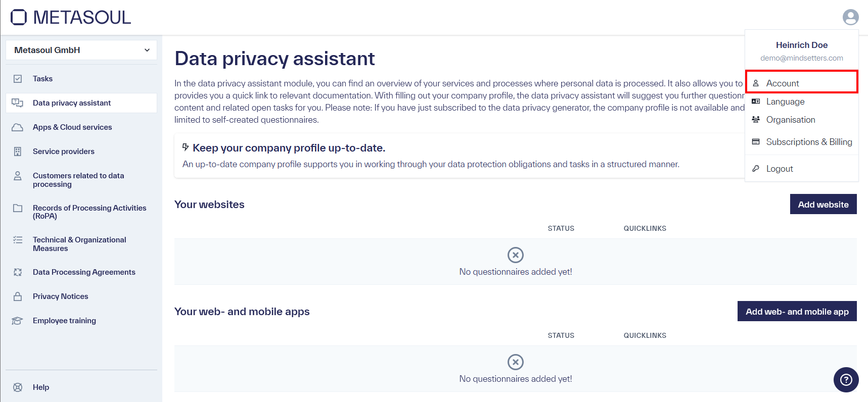Viewport: 868px width, 402px height.
Task: Open the help question mark bubble
Action: pos(846,379)
